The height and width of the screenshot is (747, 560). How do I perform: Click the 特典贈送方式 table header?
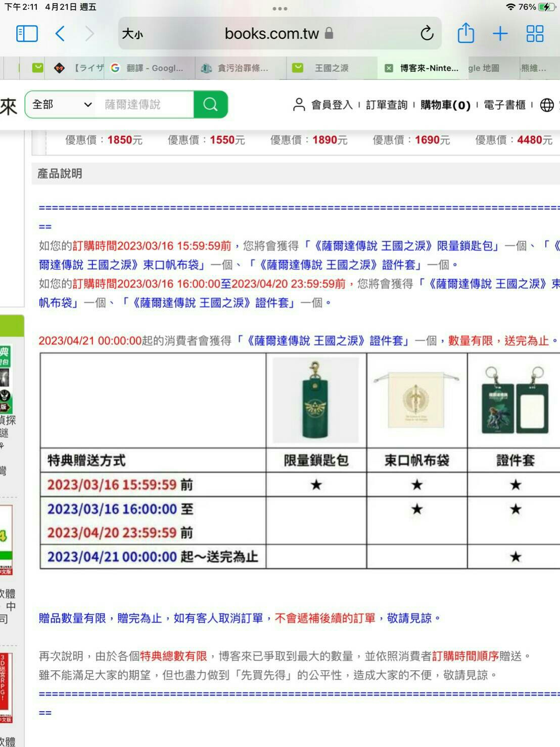tap(86, 460)
